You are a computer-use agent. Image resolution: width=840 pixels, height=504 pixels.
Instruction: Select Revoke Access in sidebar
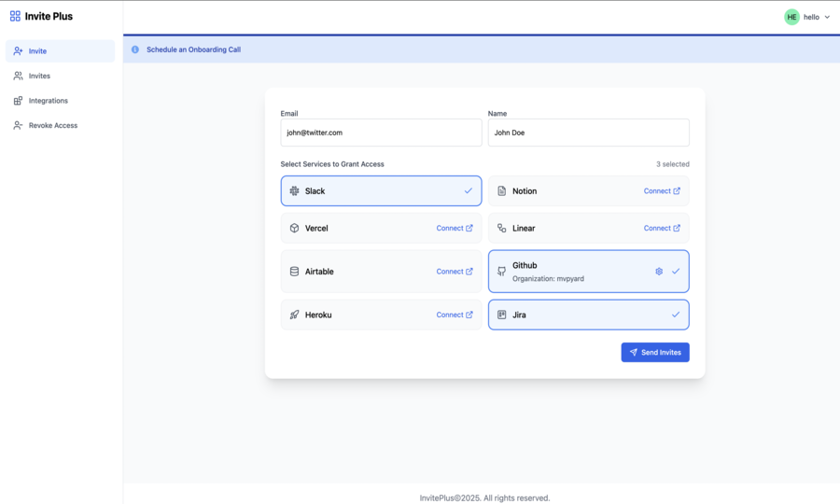coord(60,125)
